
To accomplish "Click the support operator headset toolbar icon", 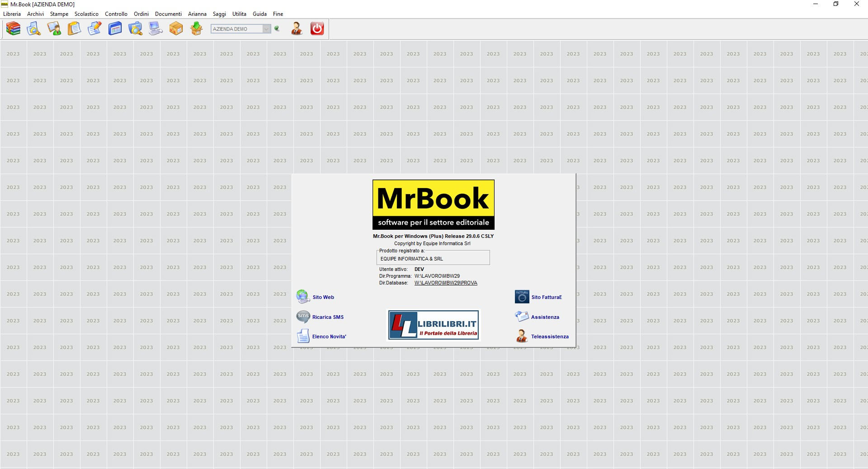I will [297, 28].
